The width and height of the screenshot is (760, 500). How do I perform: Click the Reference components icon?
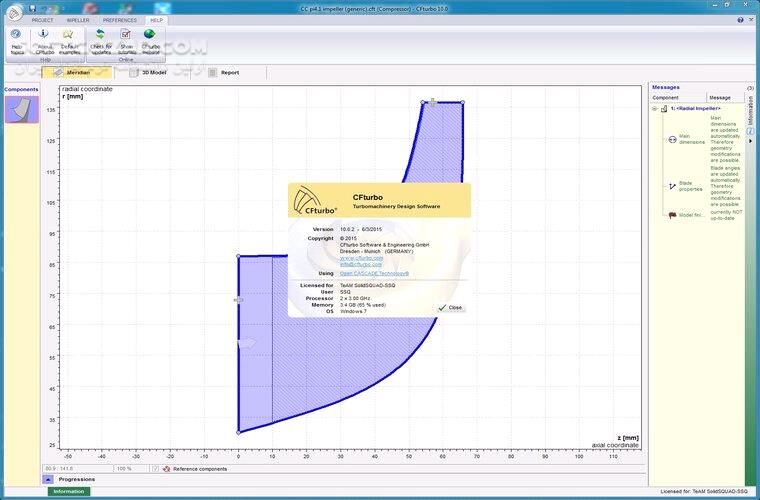(x=167, y=469)
